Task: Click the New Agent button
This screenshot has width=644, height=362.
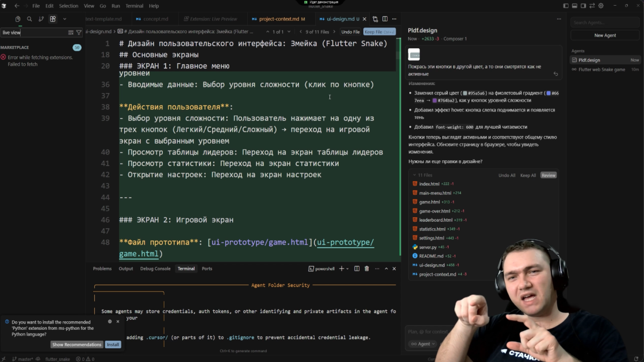Action: click(x=605, y=35)
